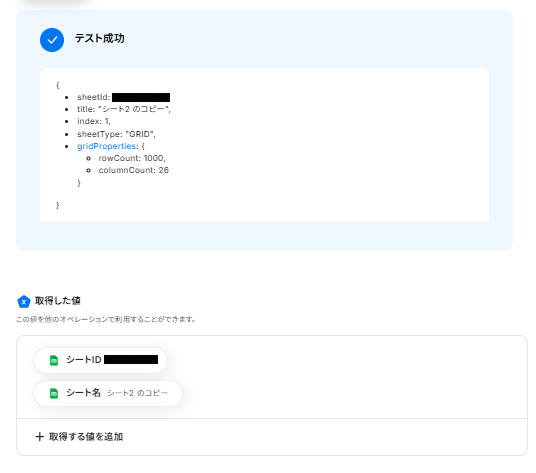Click the columnCount: 26 entry
Viewport: 536px width, 473px height.
[134, 170]
